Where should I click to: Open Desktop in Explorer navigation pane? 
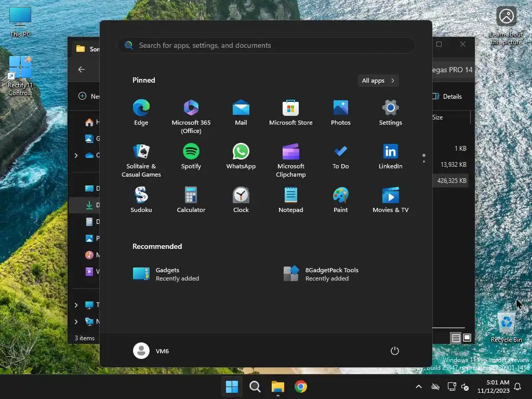[x=91, y=188]
